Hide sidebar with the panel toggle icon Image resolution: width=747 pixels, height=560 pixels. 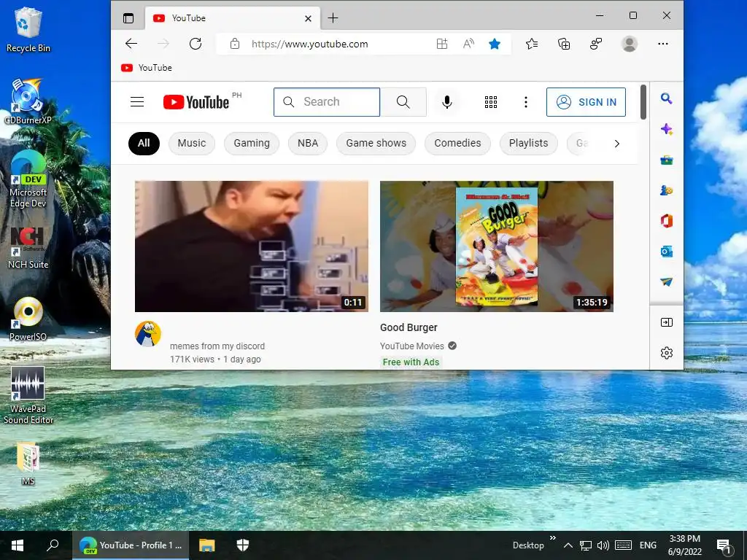pyautogui.click(x=667, y=322)
